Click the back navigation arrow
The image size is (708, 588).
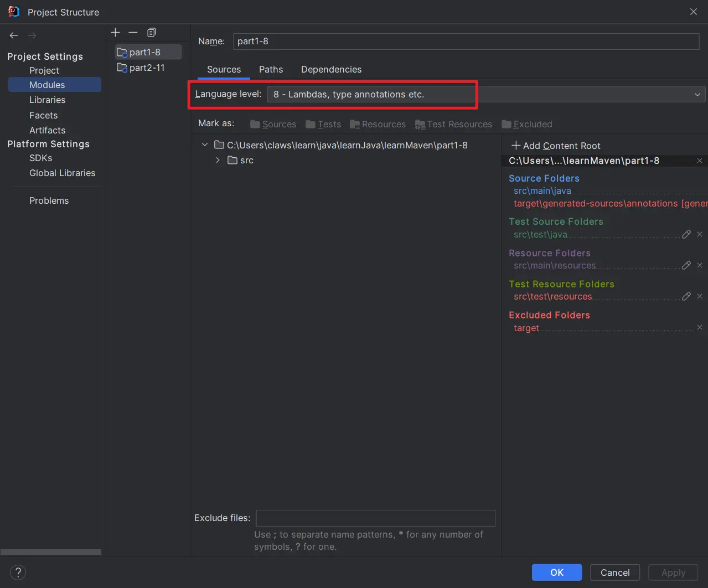(14, 35)
